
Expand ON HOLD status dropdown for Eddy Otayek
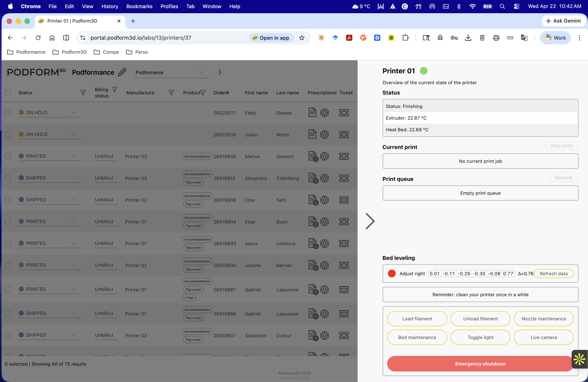click(50, 113)
